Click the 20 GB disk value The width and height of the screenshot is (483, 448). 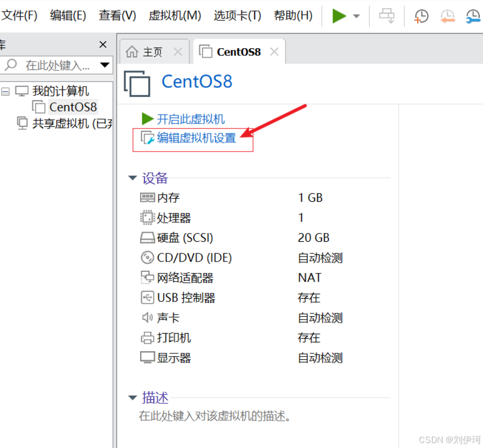314,238
